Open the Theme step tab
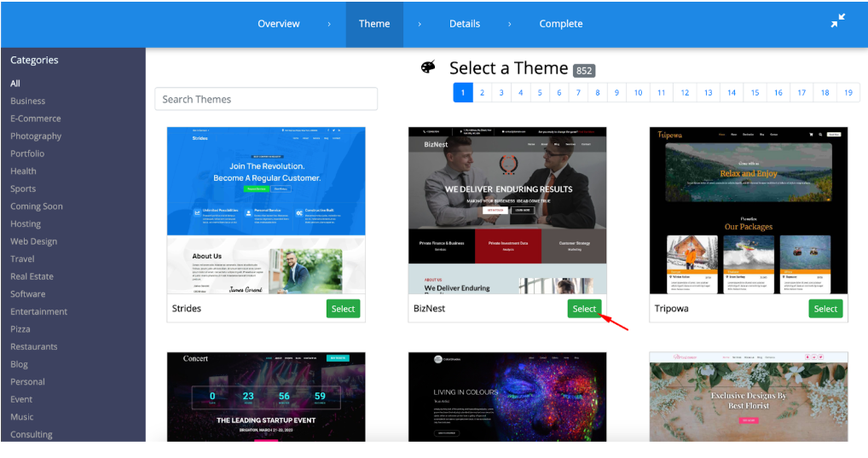The height and width of the screenshot is (458, 868). click(373, 24)
